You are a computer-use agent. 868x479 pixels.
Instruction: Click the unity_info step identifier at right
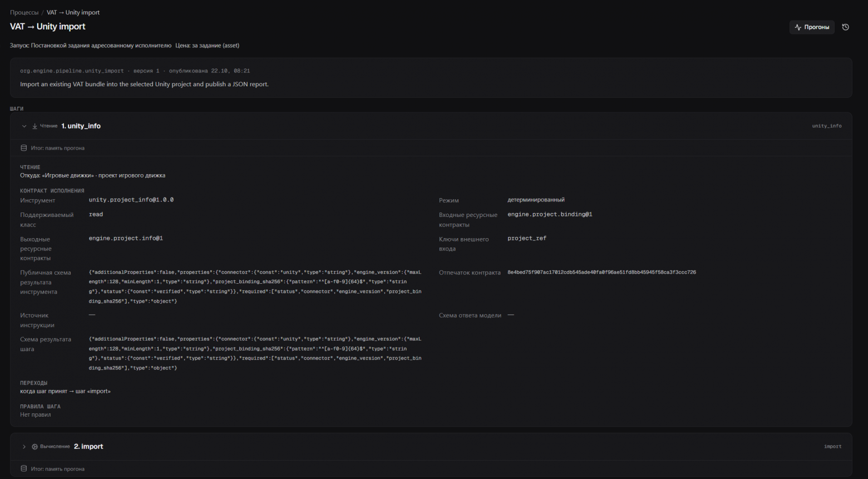827,126
